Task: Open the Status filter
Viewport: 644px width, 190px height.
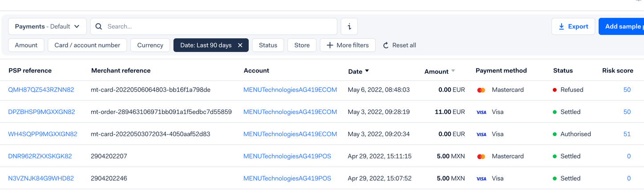Action: [x=268, y=45]
